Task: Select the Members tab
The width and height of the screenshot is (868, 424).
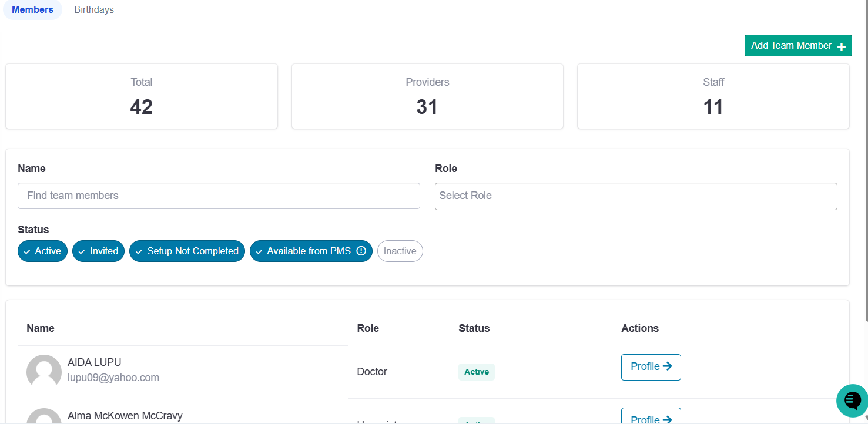Action: [33, 9]
